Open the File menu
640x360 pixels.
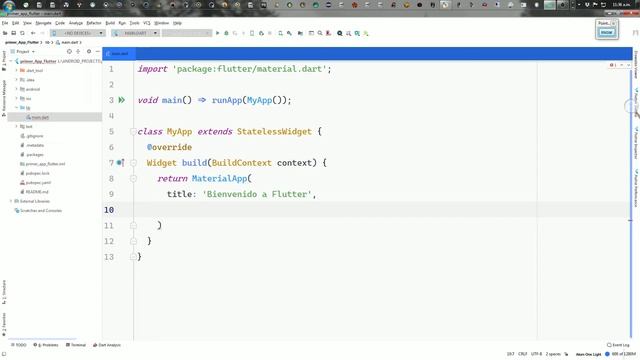[5, 23]
